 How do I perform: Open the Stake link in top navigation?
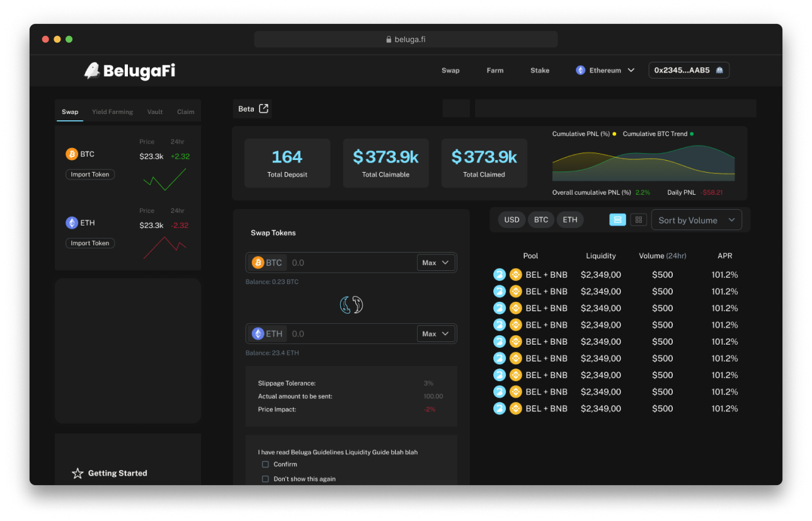point(540,71)
